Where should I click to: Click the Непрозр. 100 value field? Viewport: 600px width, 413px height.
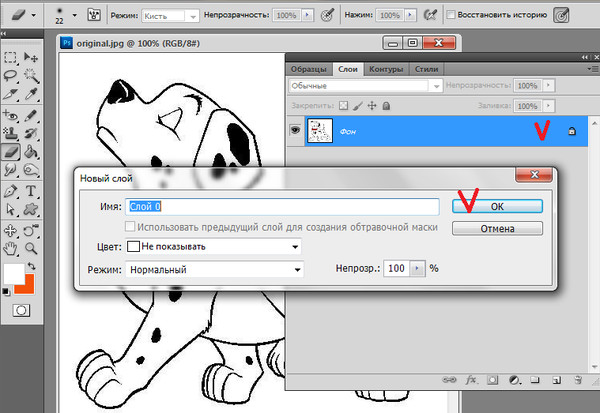pos(396,268)
